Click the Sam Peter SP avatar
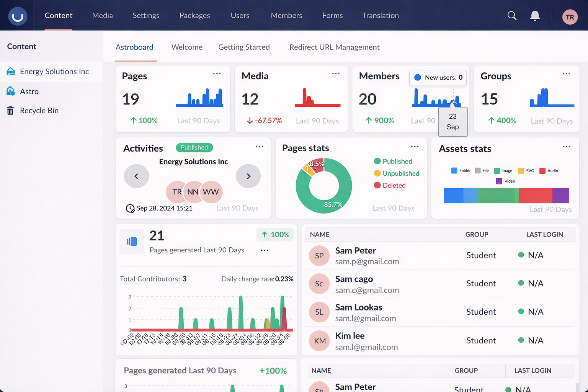Viewport: 588px width, 392px height. (x=319, y=256)
